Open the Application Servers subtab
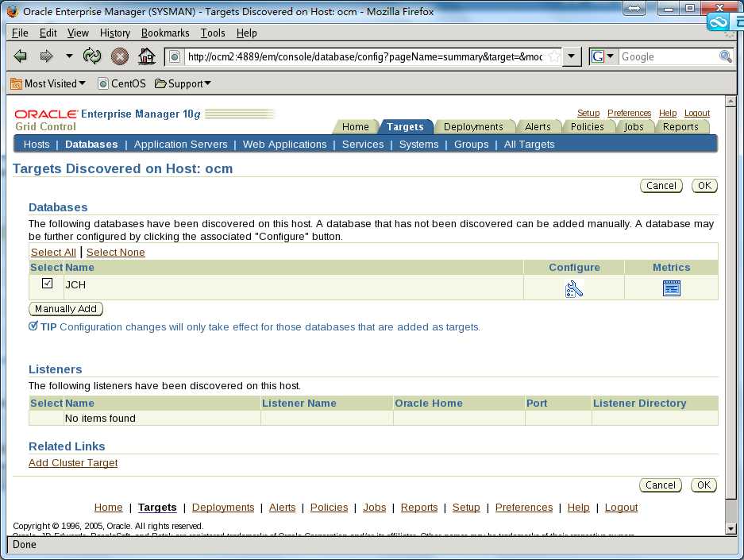This screenshot has height=560, width=744. coord(180,145)
